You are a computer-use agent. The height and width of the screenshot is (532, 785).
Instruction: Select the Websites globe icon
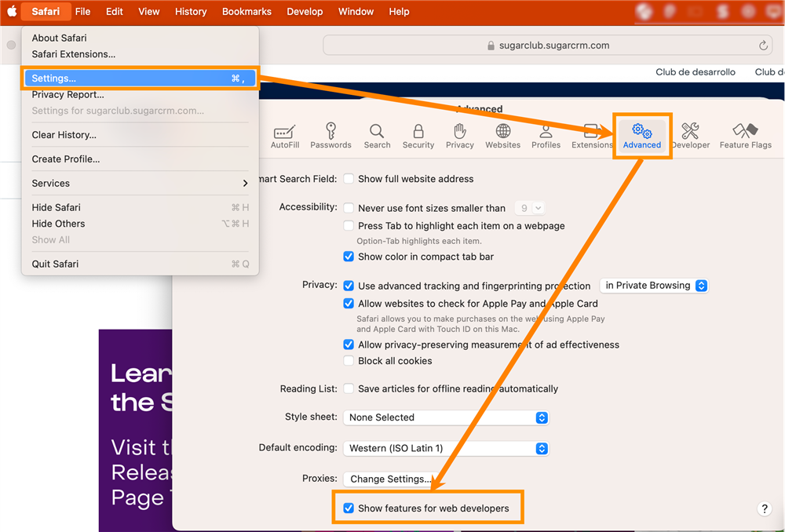click(502, 136)
